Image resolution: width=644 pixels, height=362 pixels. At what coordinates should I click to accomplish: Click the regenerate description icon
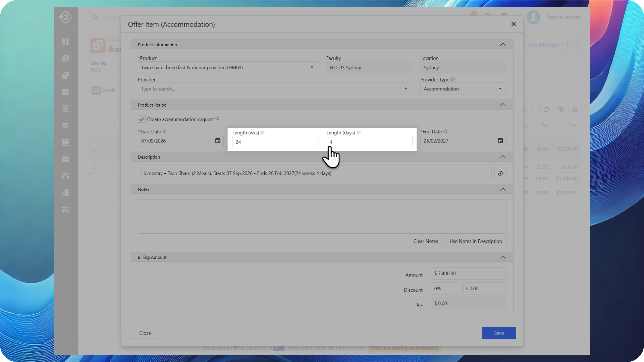click(x=500, y=173)
